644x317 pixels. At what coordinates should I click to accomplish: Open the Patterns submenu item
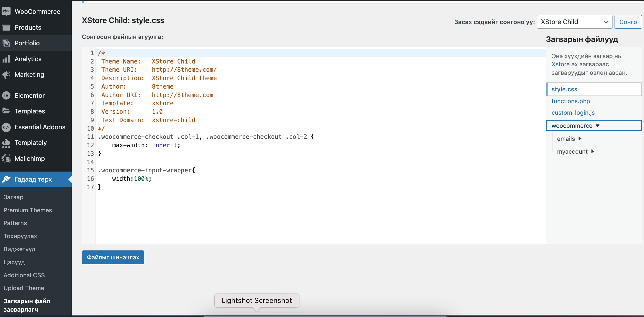[x=15, y=223]
